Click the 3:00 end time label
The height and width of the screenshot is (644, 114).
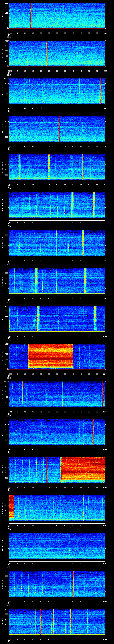point(105,71)
